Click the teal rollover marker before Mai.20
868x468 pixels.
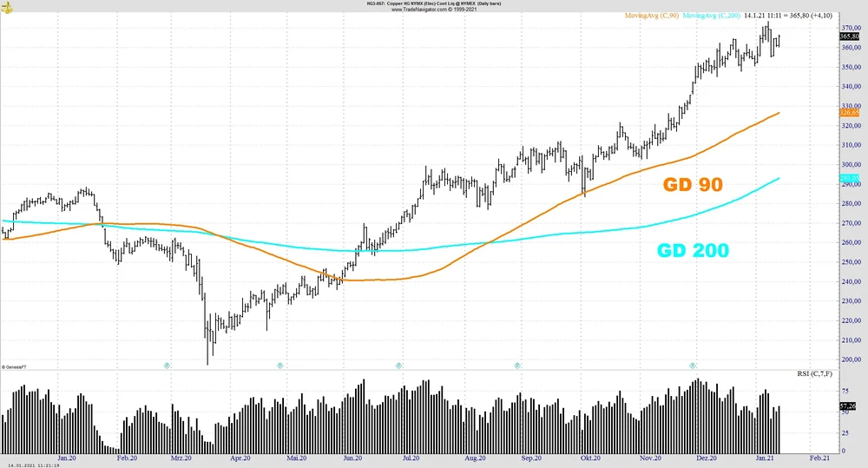(x=280, y=366)
